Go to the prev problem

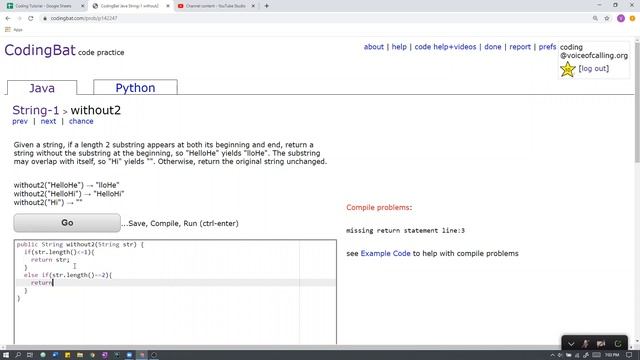click(x=20, y=121)
